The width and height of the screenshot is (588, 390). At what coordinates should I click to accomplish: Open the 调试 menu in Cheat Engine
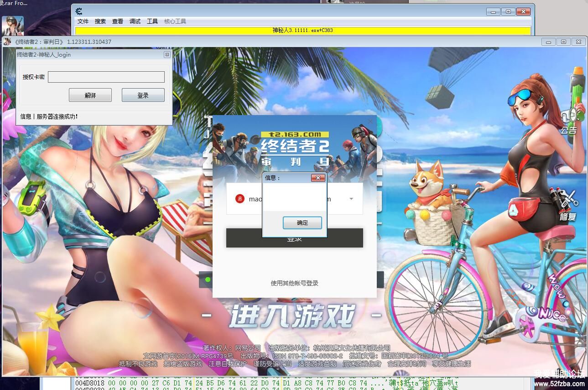135,21
